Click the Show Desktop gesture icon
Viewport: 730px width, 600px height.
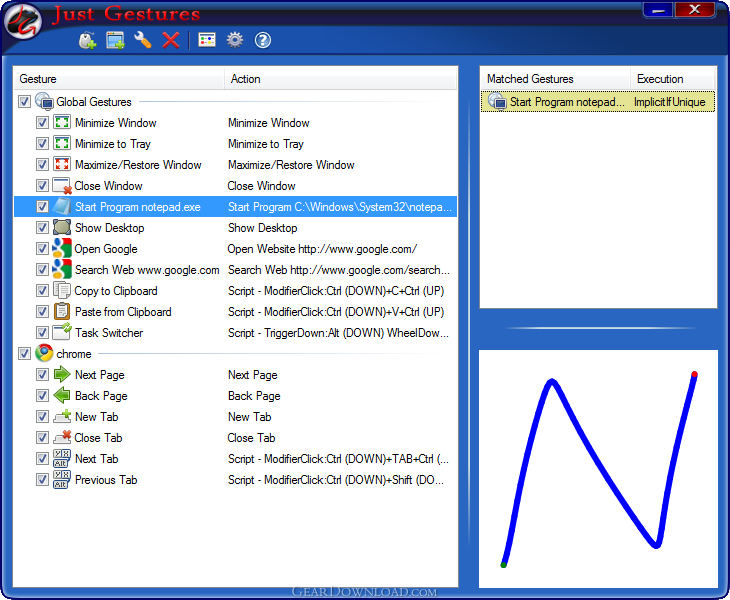point(62,228)
